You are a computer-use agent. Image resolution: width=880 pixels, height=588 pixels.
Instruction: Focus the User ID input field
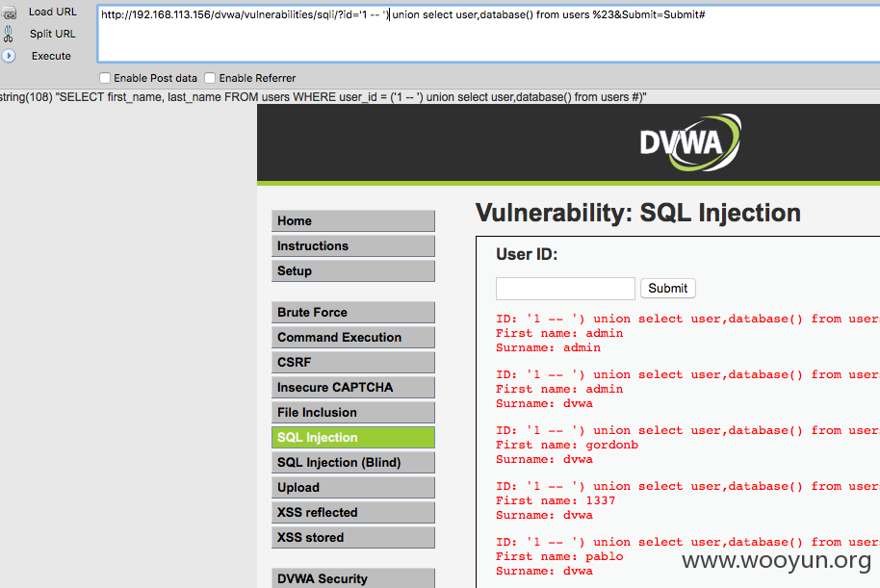(565, 289)
